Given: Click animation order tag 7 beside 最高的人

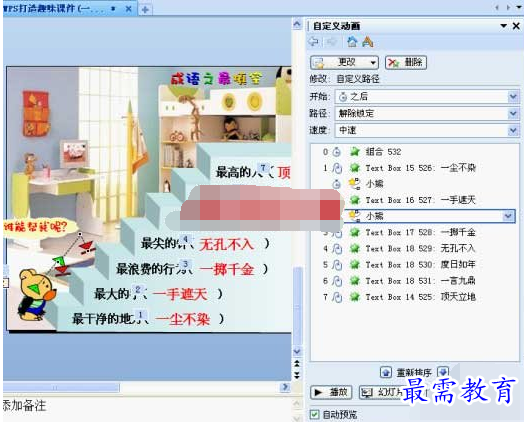Looking at the screenshot, I should pyautogui.click(x=263, y=168).
